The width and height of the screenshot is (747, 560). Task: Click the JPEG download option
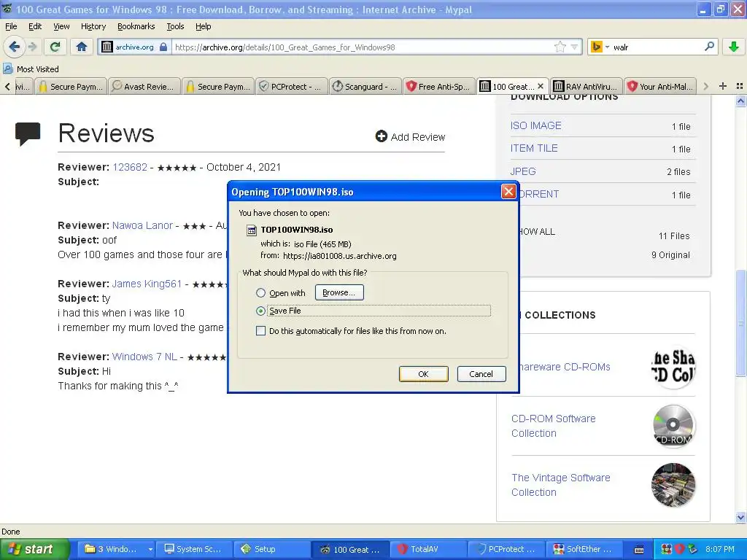(523, 171)
